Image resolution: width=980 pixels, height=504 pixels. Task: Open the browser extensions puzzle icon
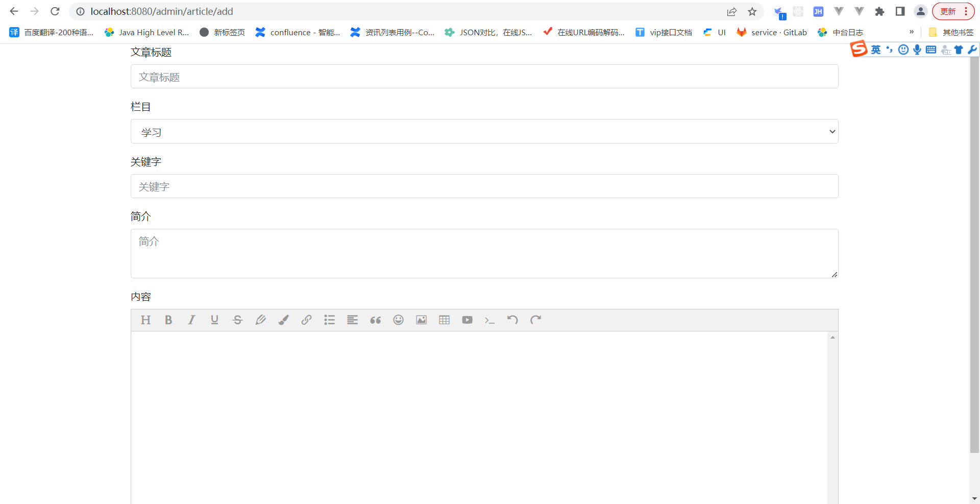(879, 11)
